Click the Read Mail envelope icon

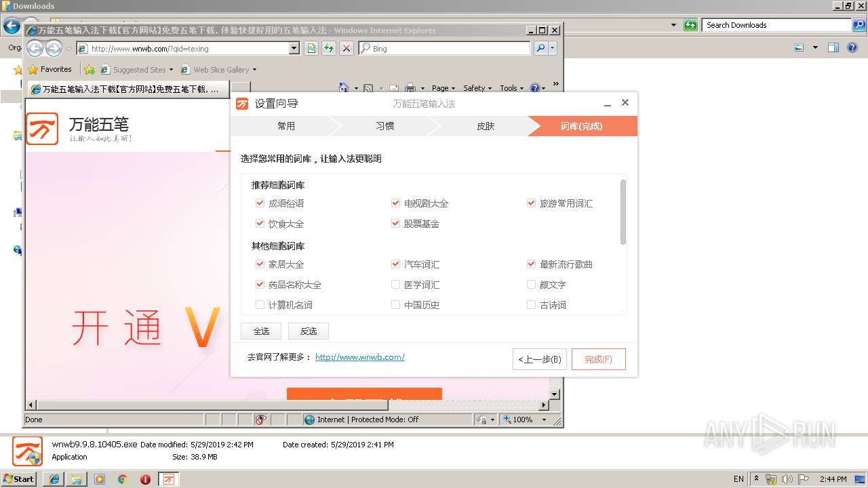[395, 88]
